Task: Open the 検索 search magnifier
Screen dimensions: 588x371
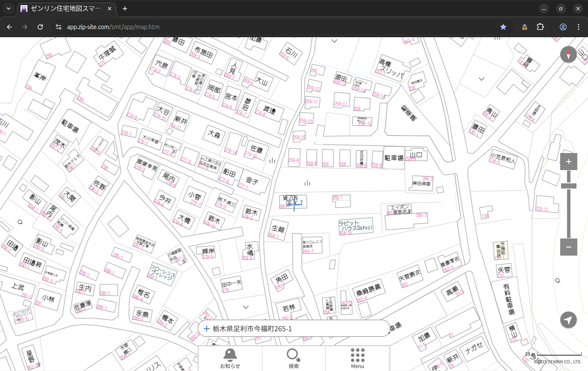Action: pyautogui.click(x=294, y=358)
